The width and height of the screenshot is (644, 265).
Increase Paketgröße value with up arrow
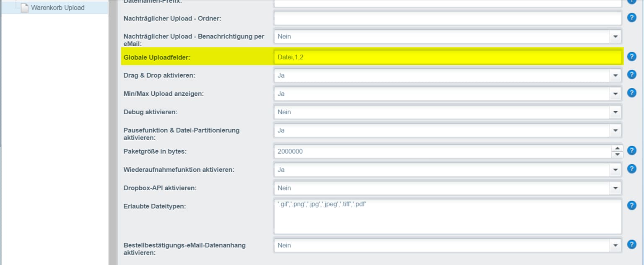pos(617,148)
